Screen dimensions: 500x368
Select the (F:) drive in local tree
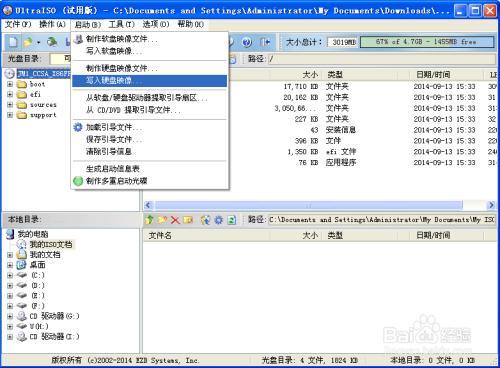(38, 306)
